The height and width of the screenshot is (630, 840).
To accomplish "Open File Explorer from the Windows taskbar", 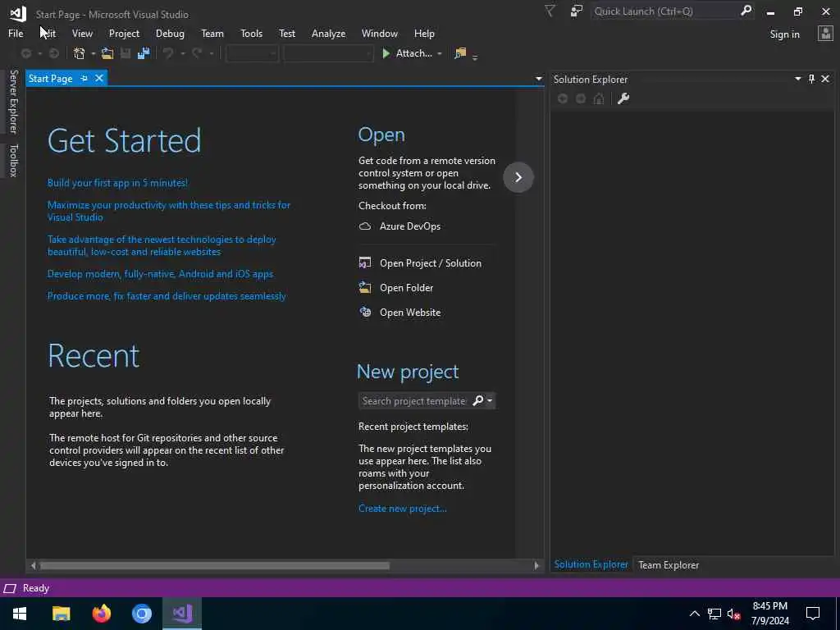I will 61,614.
